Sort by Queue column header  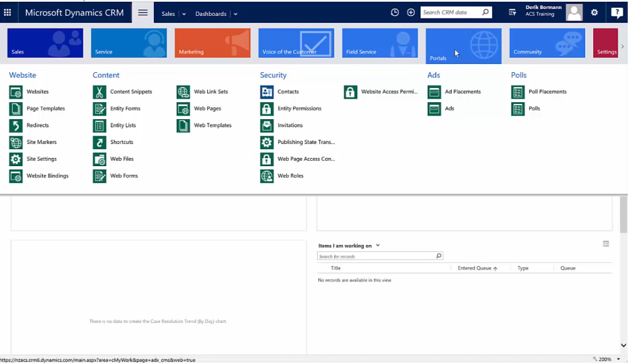point(567,268)
